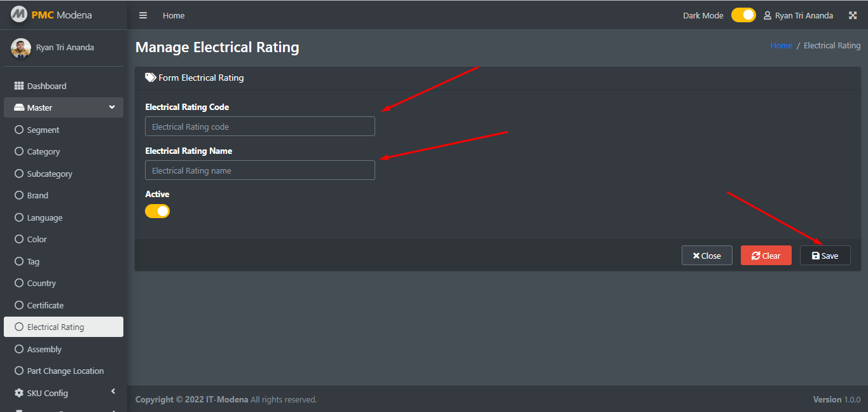The height and width of the screenshot is (412, 868).
Task: Click the Master drive icon in sidebar
Action: [x=19, y=107]
